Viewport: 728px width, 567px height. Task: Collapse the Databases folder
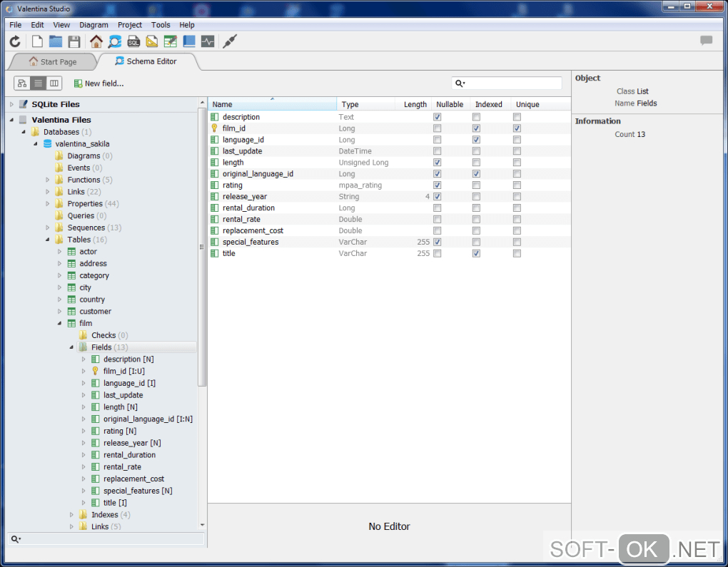click(24, 132)
